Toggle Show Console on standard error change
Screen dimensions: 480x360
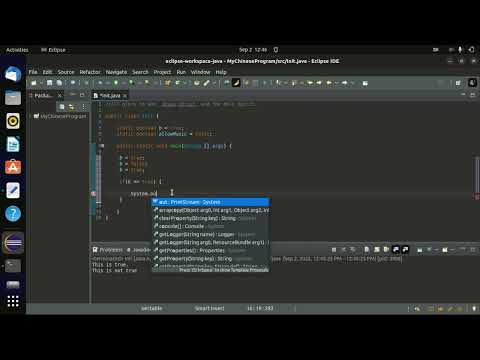pos(405,250)
